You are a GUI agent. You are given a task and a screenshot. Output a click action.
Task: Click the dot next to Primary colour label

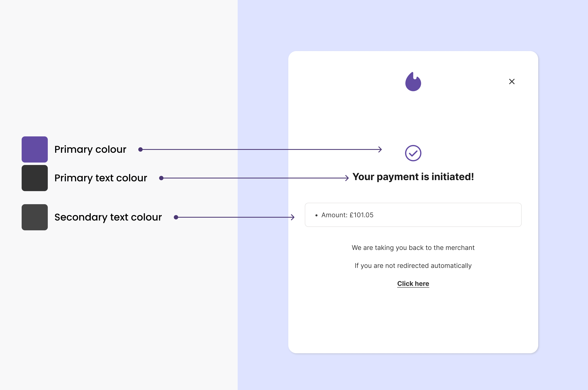tap(141, 149)
